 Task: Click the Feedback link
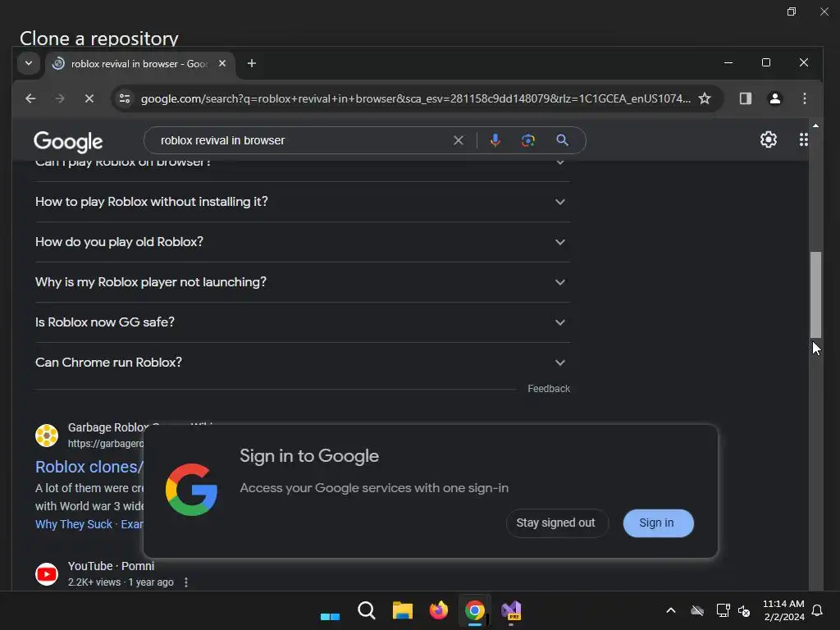pos(549,388)
